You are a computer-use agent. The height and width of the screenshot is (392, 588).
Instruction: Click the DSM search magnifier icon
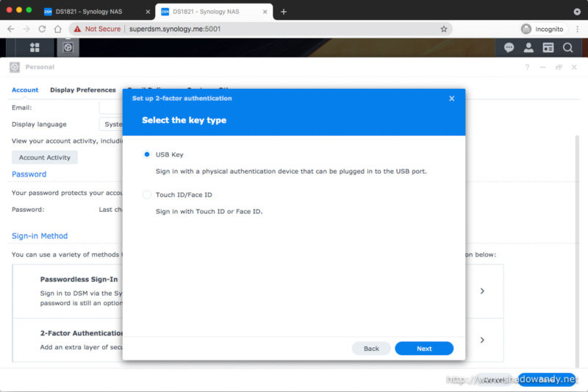point(567,47)
